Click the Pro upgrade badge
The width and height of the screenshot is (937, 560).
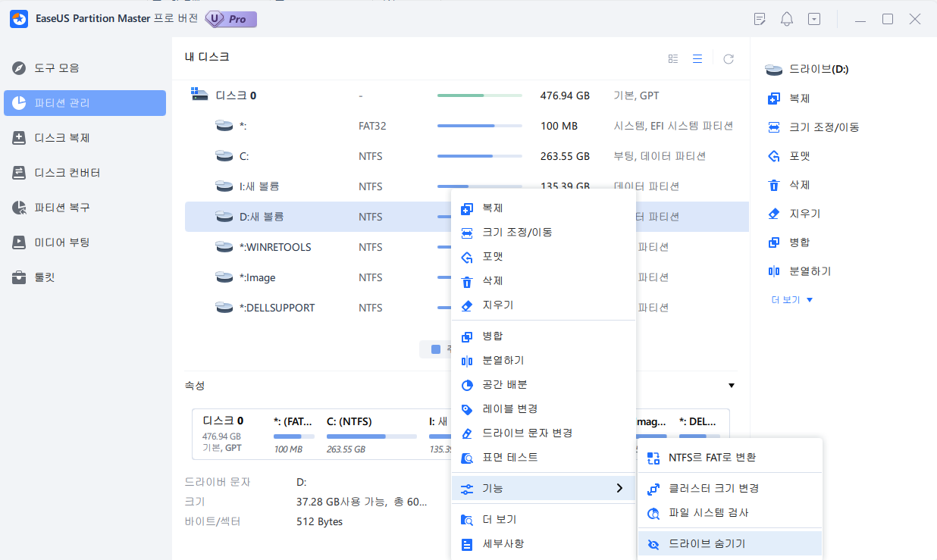coord(230,19)
